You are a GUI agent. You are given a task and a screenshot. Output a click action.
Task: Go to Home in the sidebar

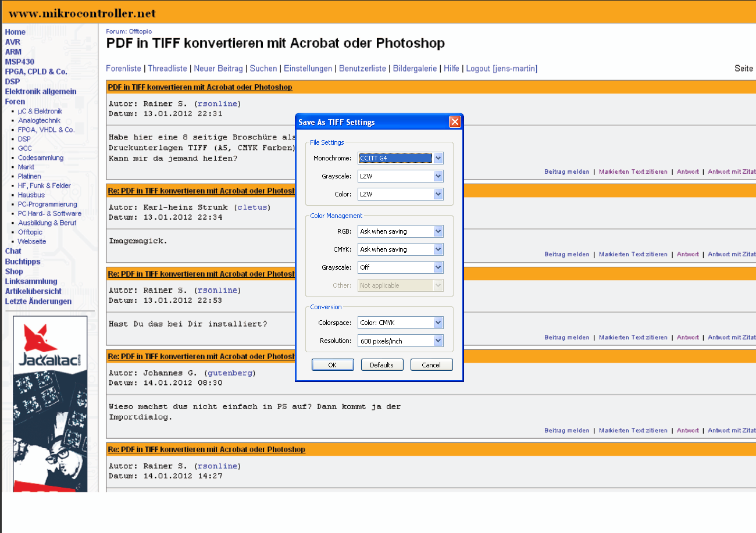coord(15,32)
